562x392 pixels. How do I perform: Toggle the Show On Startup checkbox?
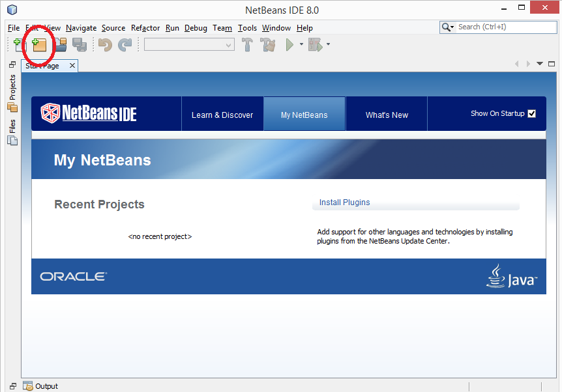[x=532, y=113]
